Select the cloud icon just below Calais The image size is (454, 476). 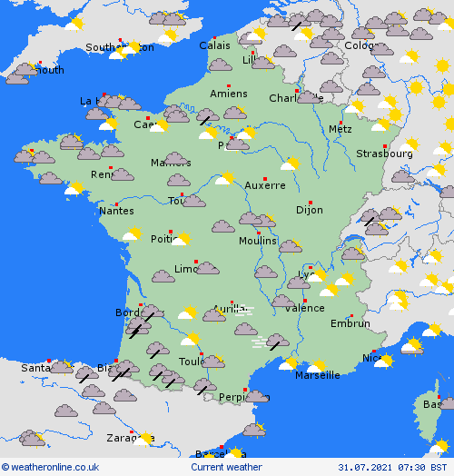tap(221, 64)
